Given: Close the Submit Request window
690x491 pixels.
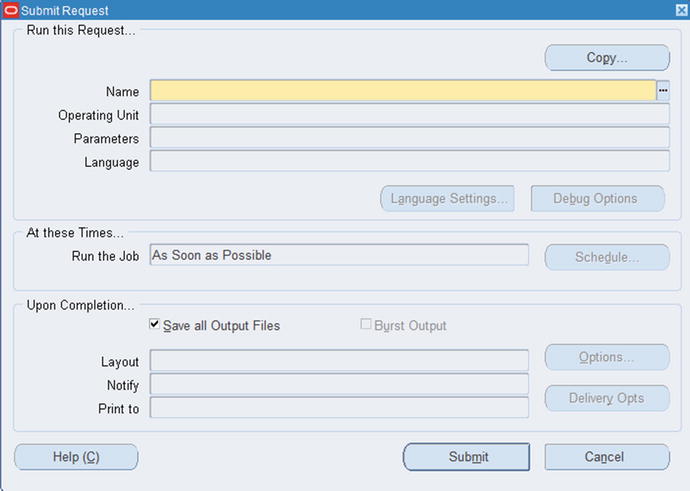Looking at the screenshot, I should pyautogui.click(x=682, y=10).
